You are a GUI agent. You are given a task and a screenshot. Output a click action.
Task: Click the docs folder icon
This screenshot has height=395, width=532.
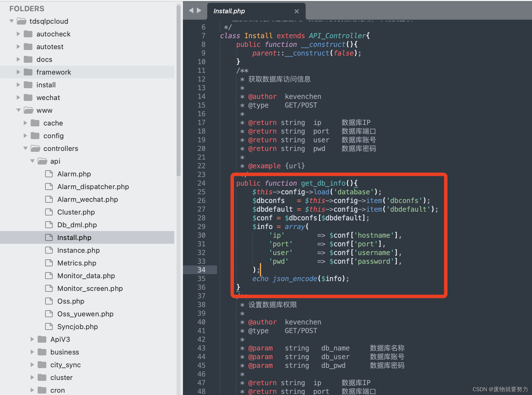tap(28, 59)
